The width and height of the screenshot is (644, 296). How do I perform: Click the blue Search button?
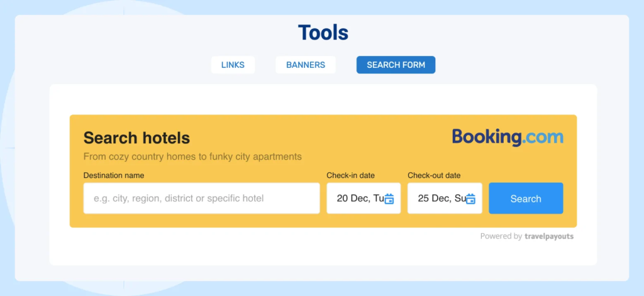526,199
